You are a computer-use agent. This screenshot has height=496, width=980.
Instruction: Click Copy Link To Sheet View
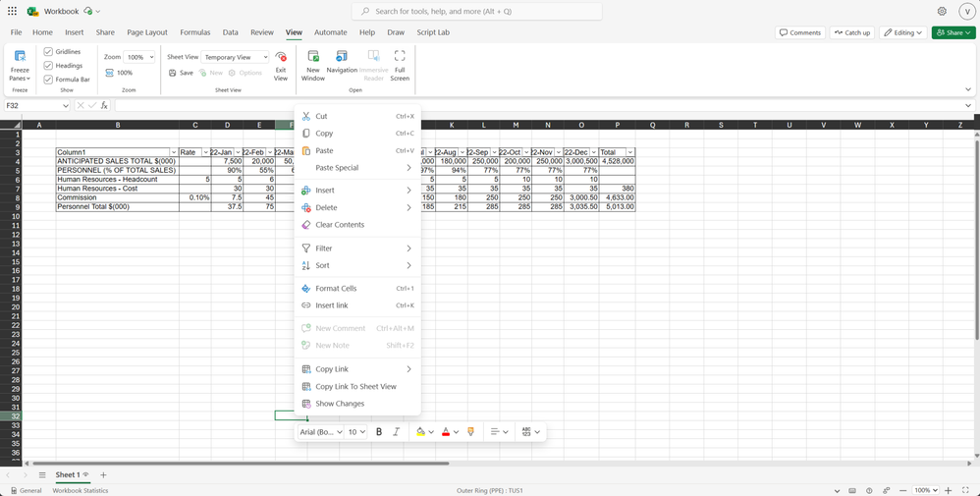pyautogui.click(x=357, y=387)
